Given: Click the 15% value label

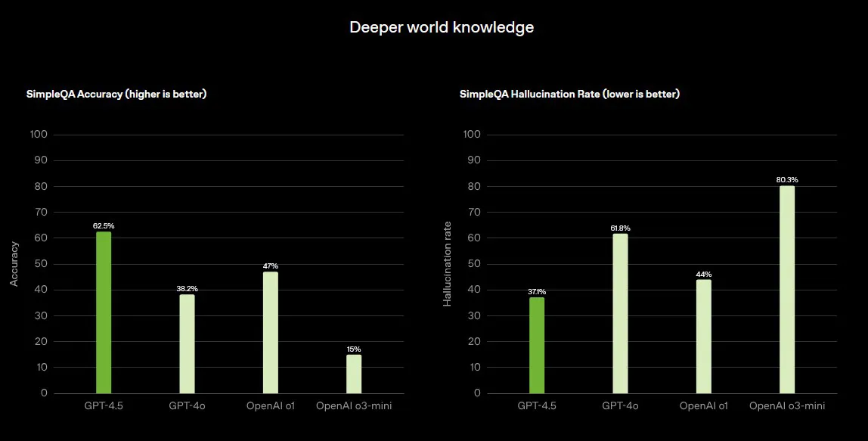Looking at the screenshot, I should coord(354,349).
